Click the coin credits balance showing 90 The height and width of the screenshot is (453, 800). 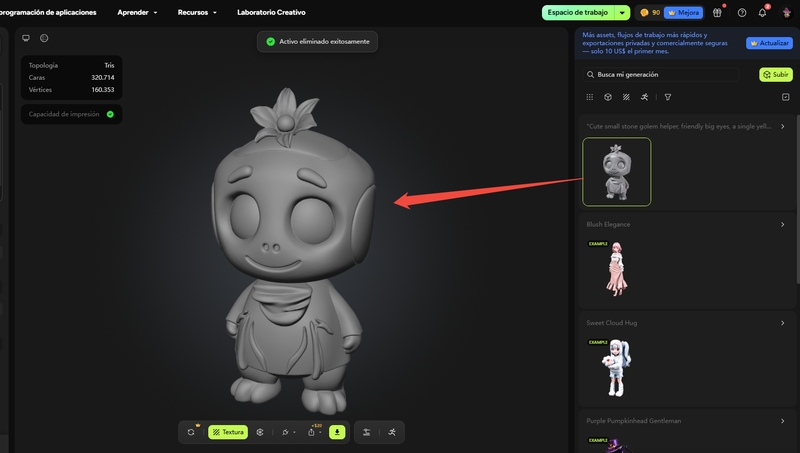pyautogui.click(x=650, y=12)
